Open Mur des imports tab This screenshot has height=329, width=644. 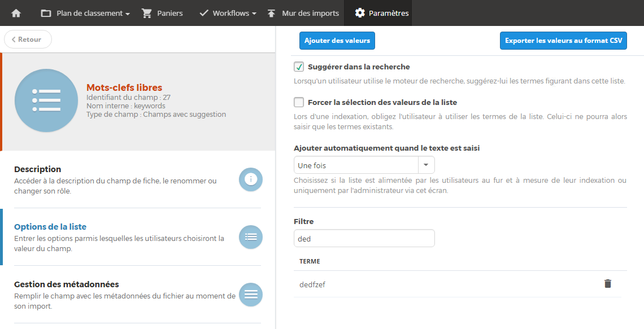point(303,13)
